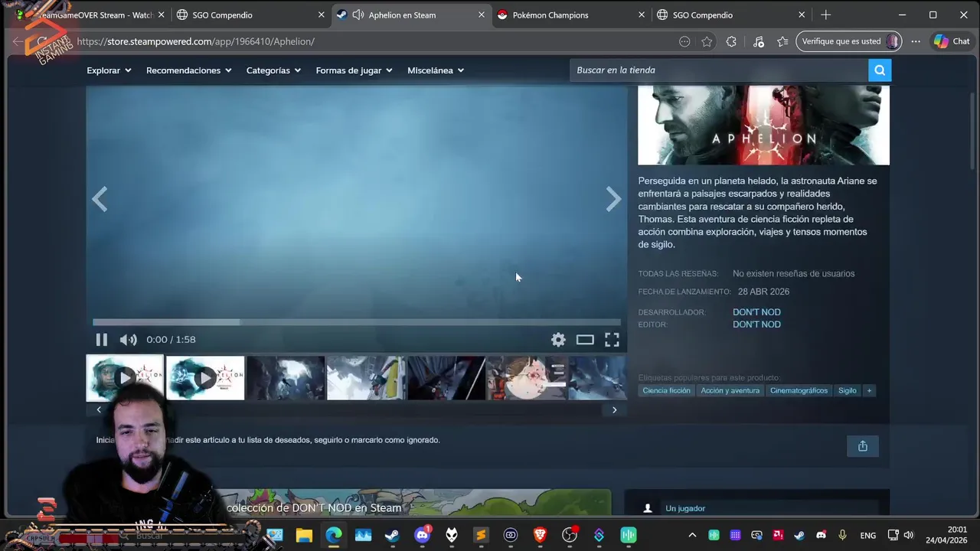Open DON'T NOD editor link

click(756, 324)
